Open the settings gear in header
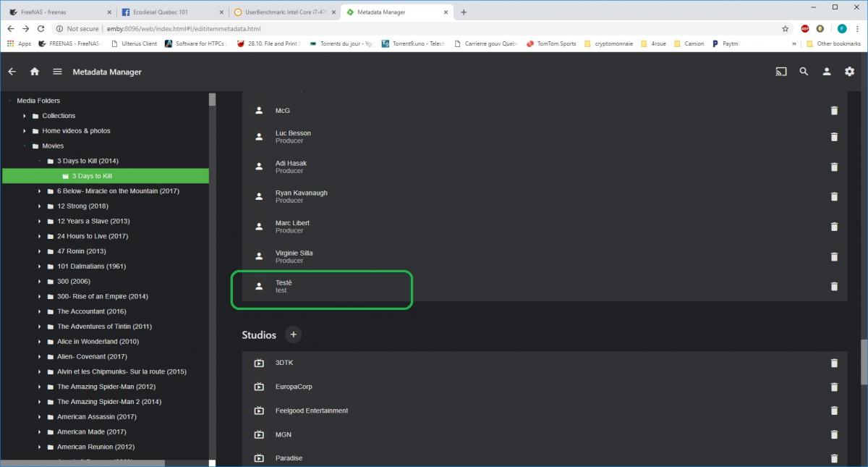868x467 pixels. pyautogui.click(x=850, y=72)
